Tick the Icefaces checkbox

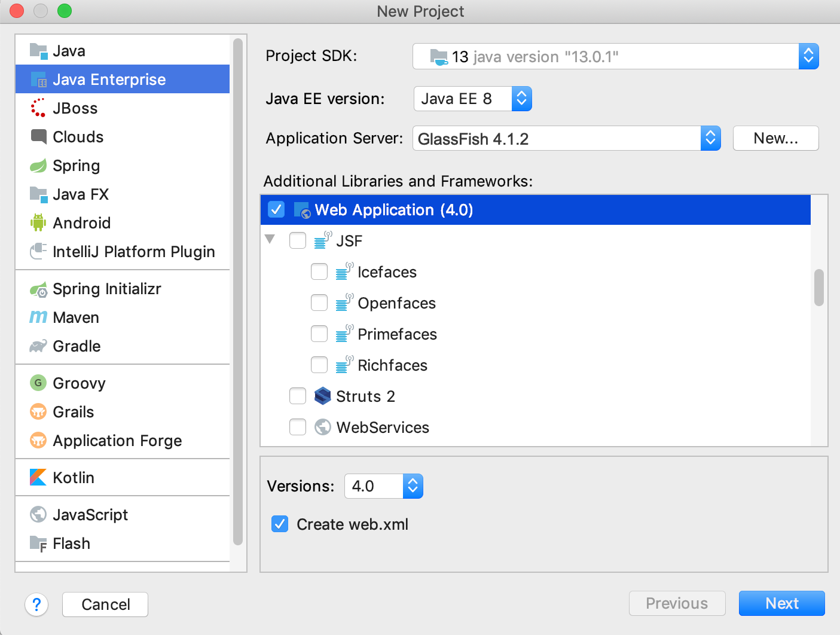(x=319, y=271)
